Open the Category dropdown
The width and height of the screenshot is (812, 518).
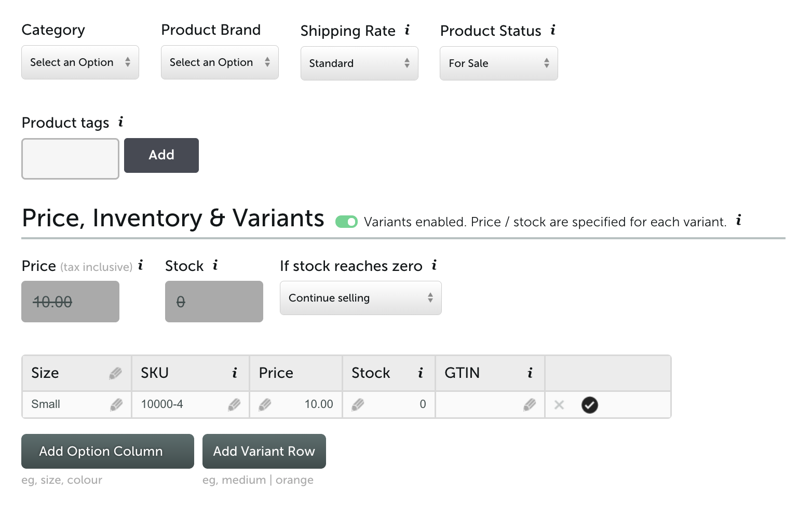tap(80, 62)
